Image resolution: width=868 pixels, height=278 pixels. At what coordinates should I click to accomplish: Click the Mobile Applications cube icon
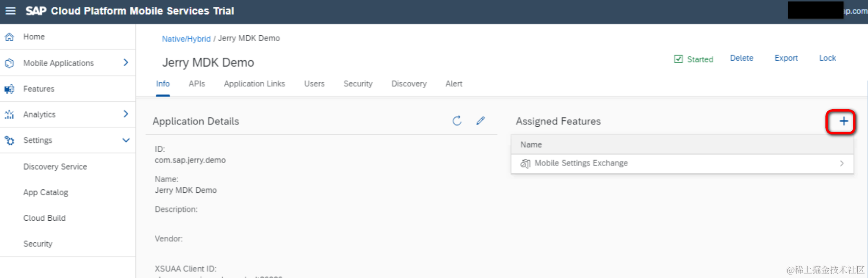[9, 63]
